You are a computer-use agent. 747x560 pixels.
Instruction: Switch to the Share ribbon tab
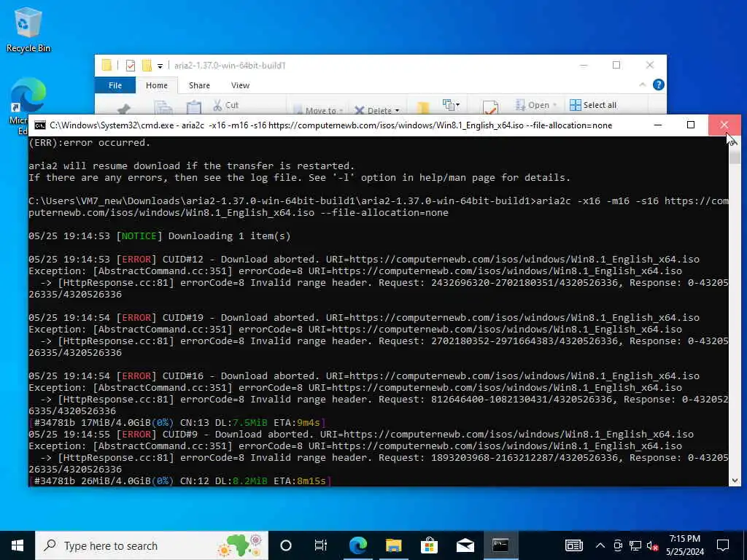coord(199,85)
